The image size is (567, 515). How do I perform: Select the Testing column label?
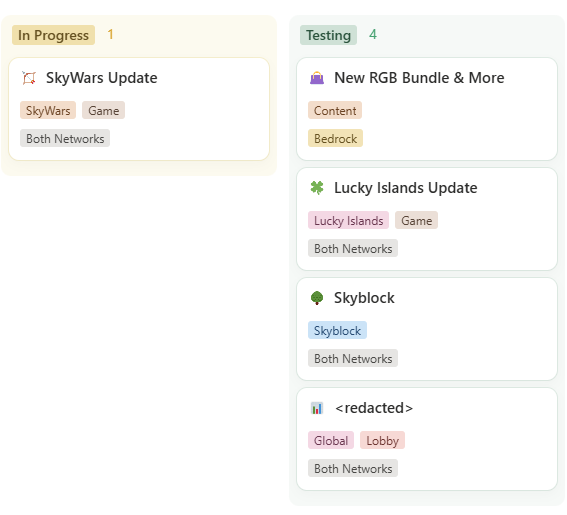pyautogui.click(x=328, y=35)
